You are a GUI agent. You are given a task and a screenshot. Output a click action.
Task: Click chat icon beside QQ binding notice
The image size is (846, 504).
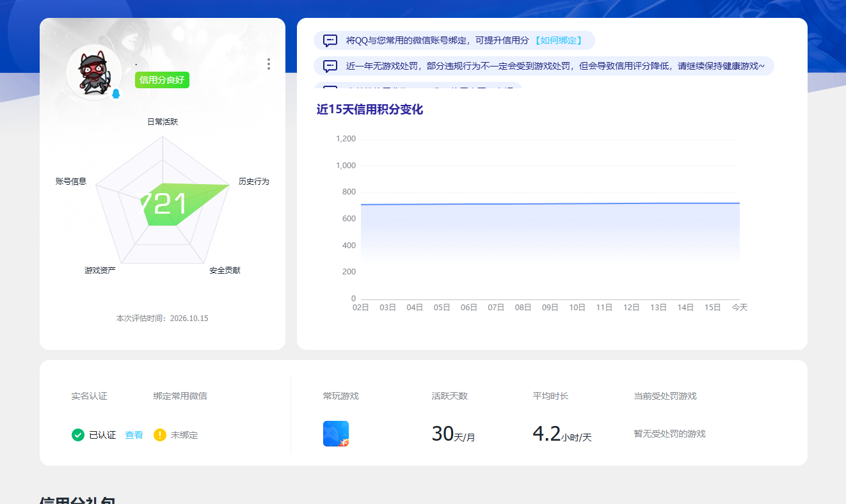click(x=330, y=40)
